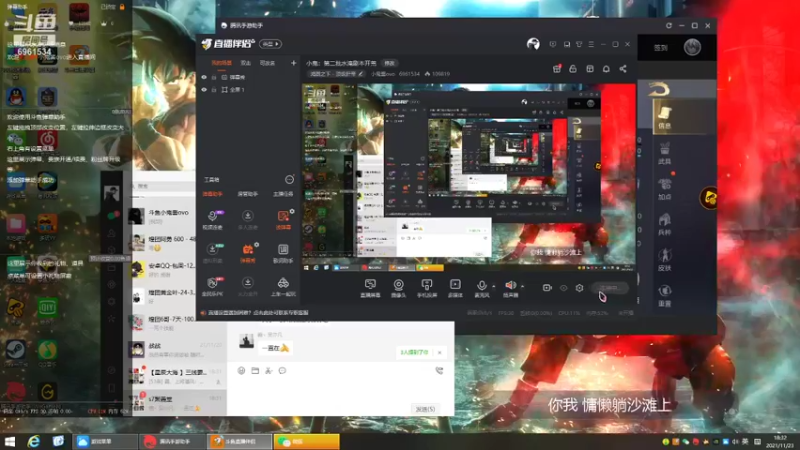Viewport: 800px width, 450px height.
Task: Expand the pill button beside companion logo
Action: (270, 44)
